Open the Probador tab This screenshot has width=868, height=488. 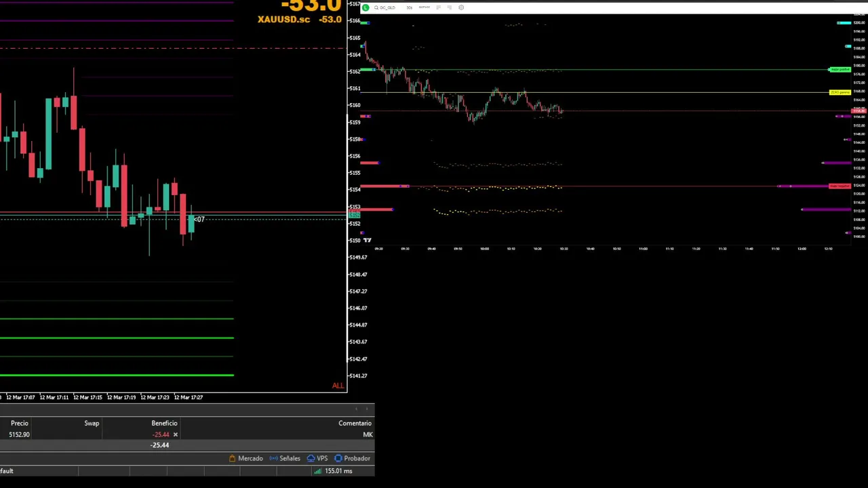[352, 458]
